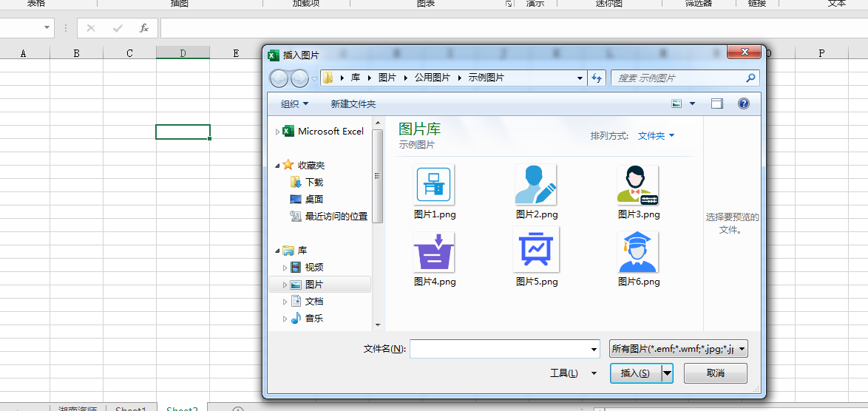Image resolution: width=868 pixels, height=411 pixels.
Task: Toggle the preview pane icon
Action: [717, 103]
